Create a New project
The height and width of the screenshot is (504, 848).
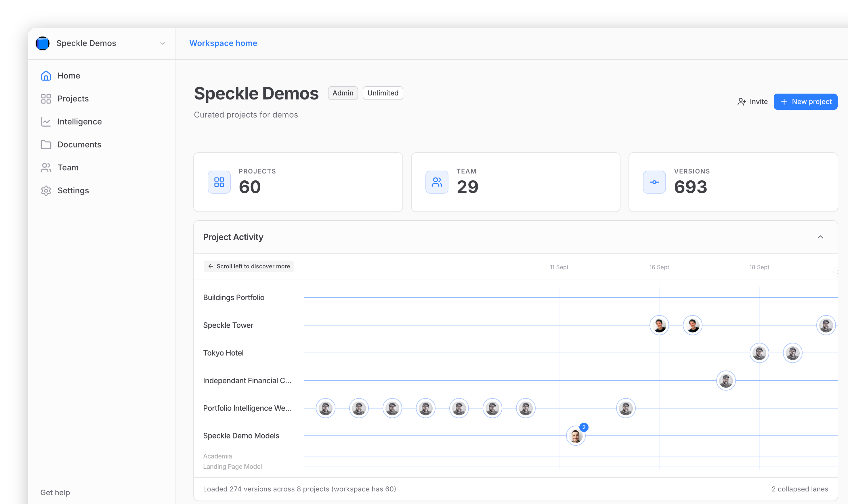point(805,102)
